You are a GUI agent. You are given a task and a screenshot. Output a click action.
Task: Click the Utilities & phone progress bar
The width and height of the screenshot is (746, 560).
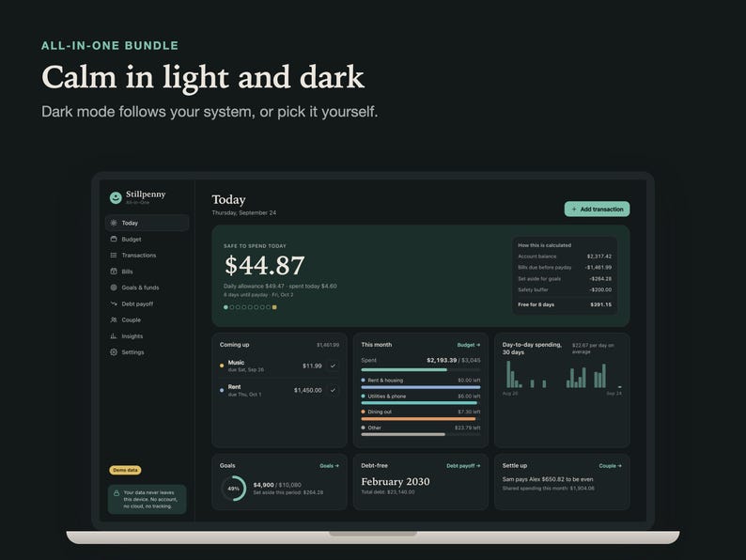click(421, 403)
